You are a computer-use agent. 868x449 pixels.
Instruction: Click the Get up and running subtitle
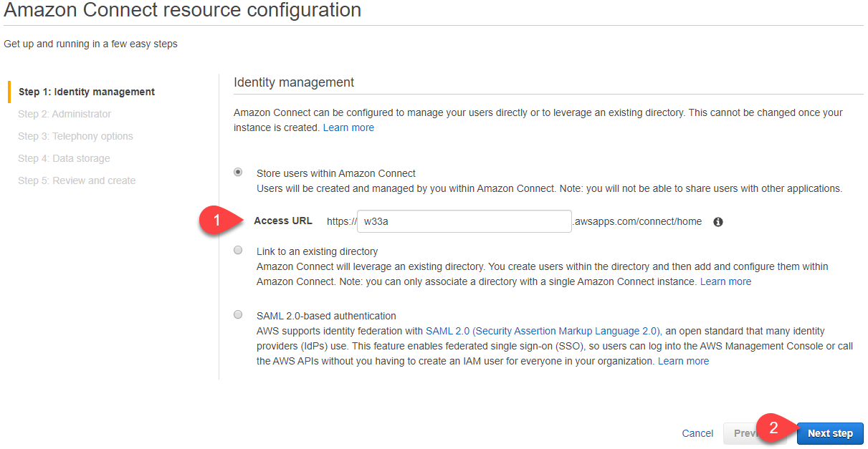coord(90,44)
